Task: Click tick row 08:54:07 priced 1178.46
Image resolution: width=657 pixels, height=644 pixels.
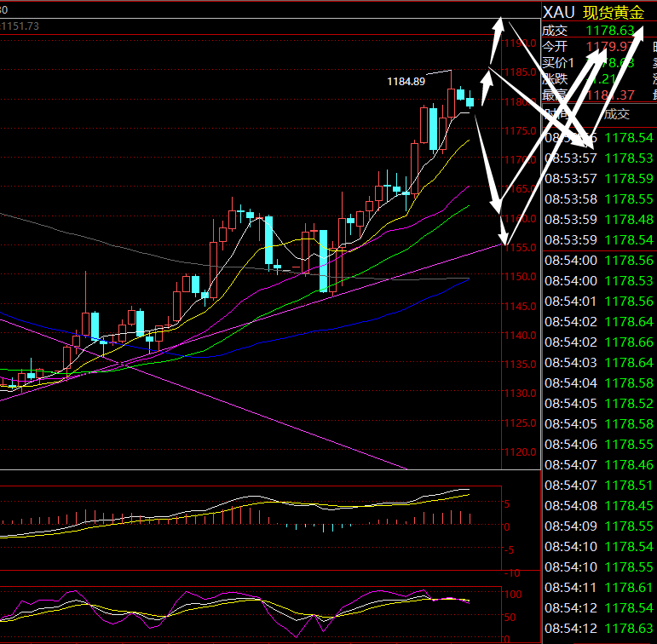Action: (x=600, y=464)
